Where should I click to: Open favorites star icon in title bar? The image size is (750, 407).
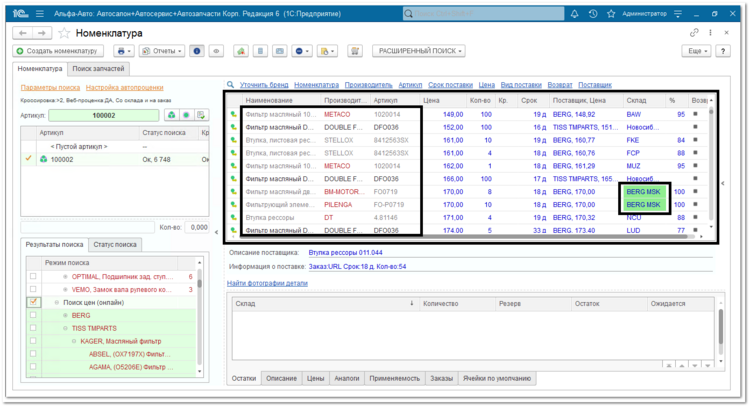click(x=611, y=14)
